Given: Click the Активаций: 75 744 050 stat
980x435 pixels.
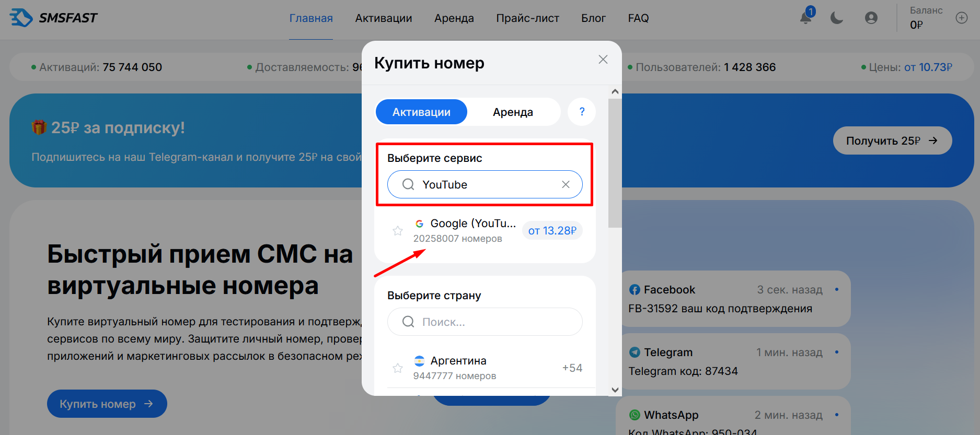Looking at the screenshot, I should [x=97, y=67].
